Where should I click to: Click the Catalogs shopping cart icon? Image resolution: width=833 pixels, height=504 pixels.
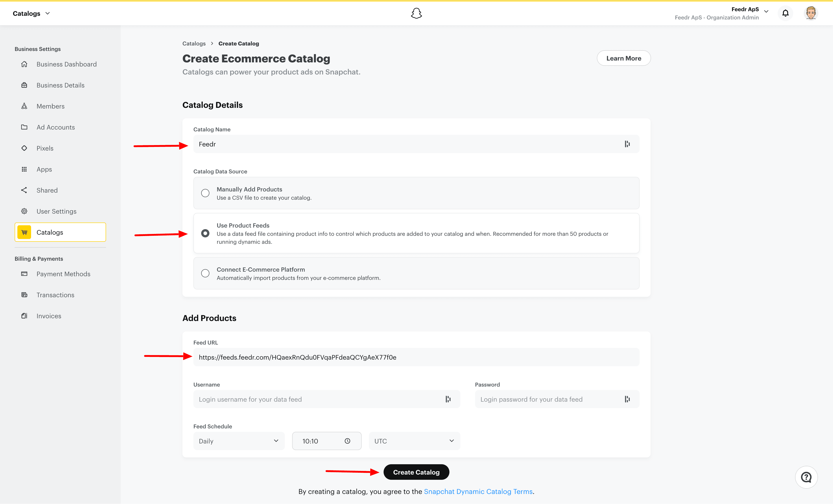[x=24, y=232]
